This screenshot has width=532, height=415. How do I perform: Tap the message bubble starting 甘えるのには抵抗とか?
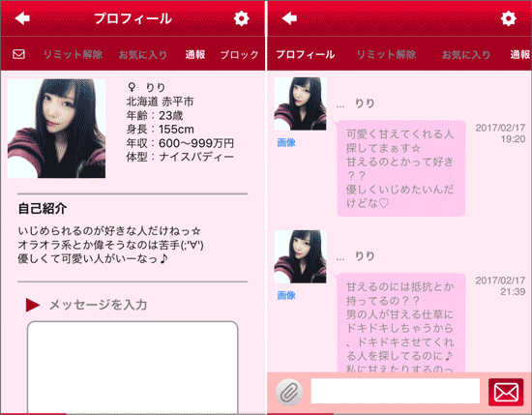click(400, 322)
